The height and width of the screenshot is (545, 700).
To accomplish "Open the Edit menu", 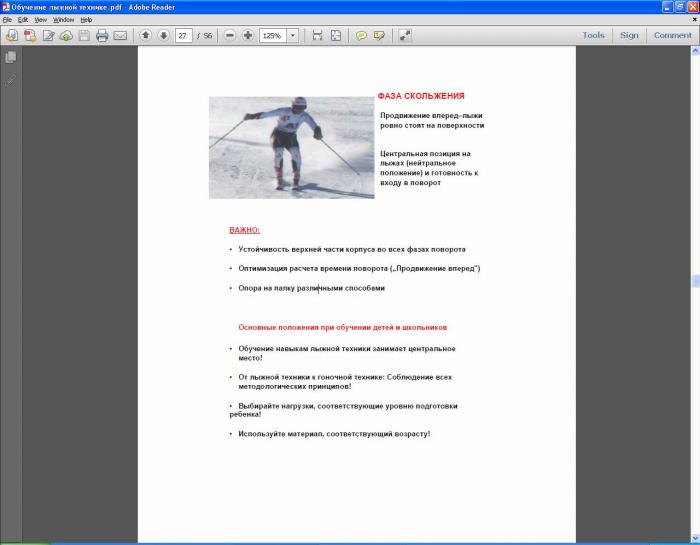I will pos(23,20).
